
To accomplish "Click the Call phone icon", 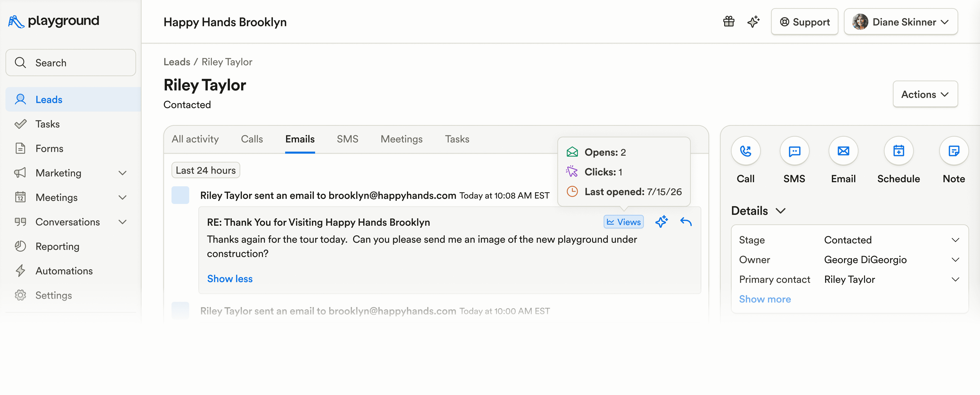I will pyautogui.click(x=746, y=151).
